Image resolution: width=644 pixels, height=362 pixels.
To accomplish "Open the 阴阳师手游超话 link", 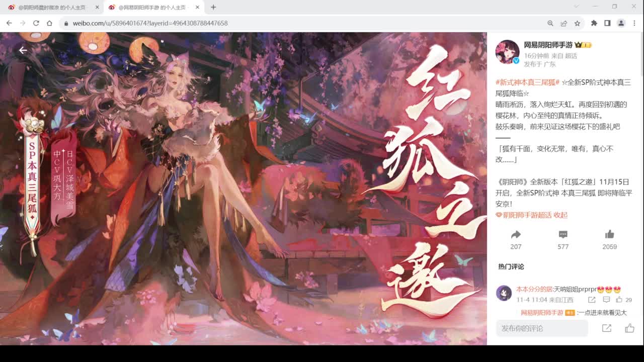I will point(523,215).
